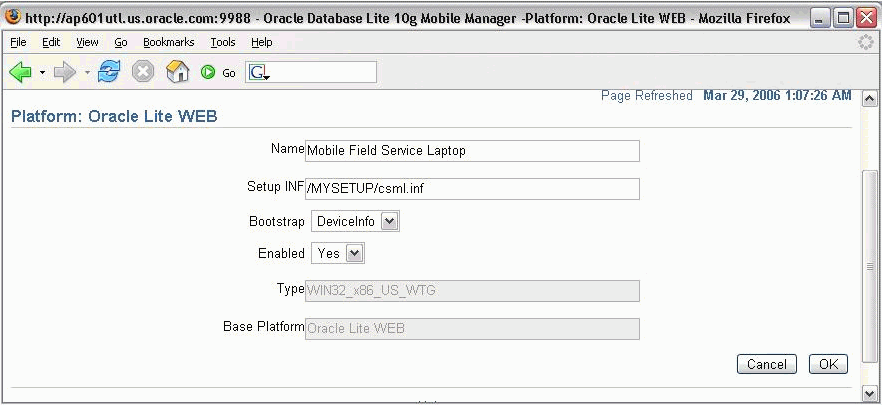This screenshot has height=405, width=882.
Task: Click the OK button
Action: coord(829,364)
